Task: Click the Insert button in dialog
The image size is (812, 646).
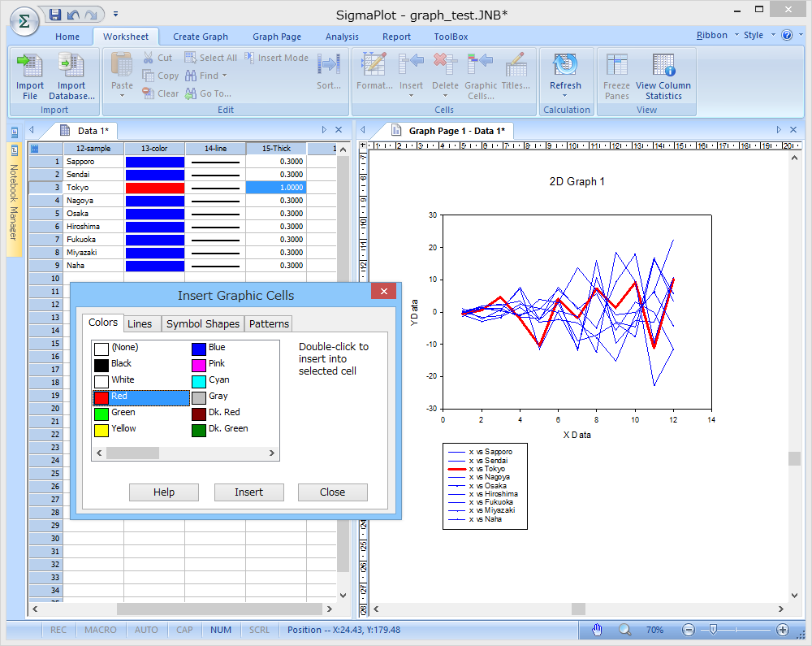Action: pyautogui.click(x=248, y=492)
